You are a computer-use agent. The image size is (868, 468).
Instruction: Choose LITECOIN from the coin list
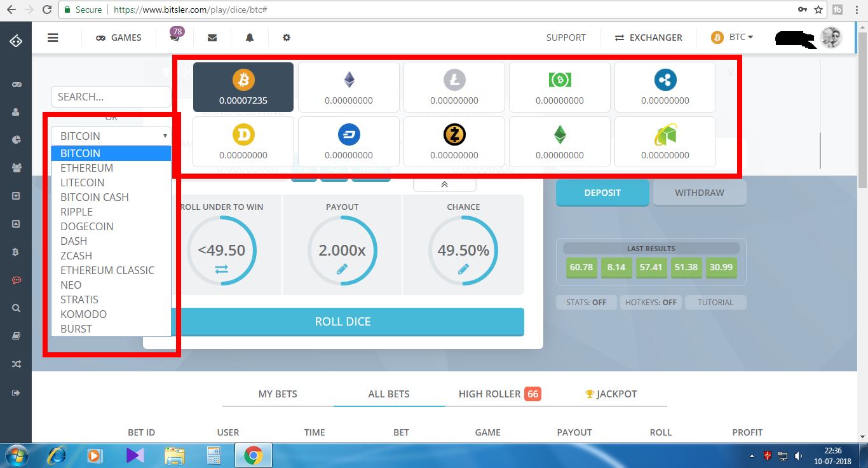click(111, 182)
